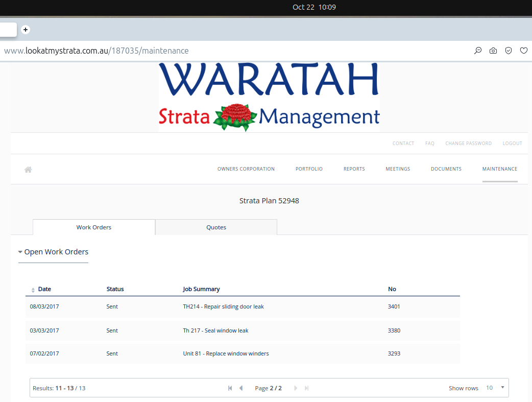Screen dimensions: 532x402
Task: Open the Reports menu
Action: pyautogui.click(x=354, y=169)
